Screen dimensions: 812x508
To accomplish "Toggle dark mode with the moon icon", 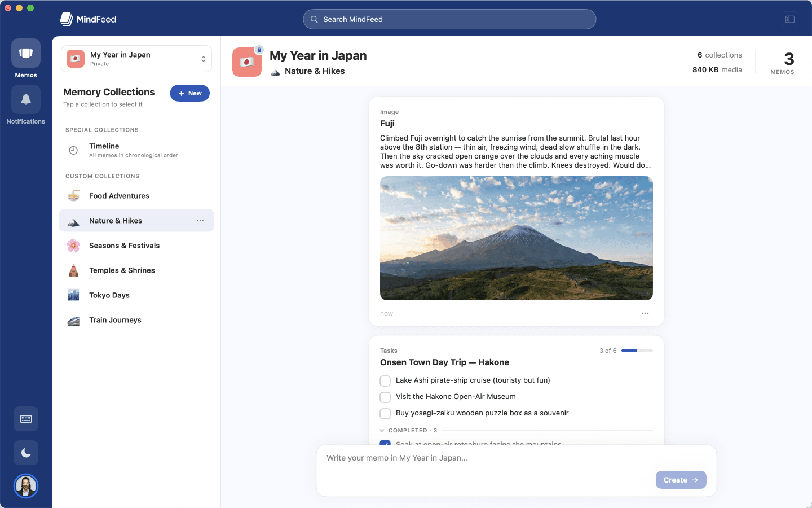I will [26, 453].
